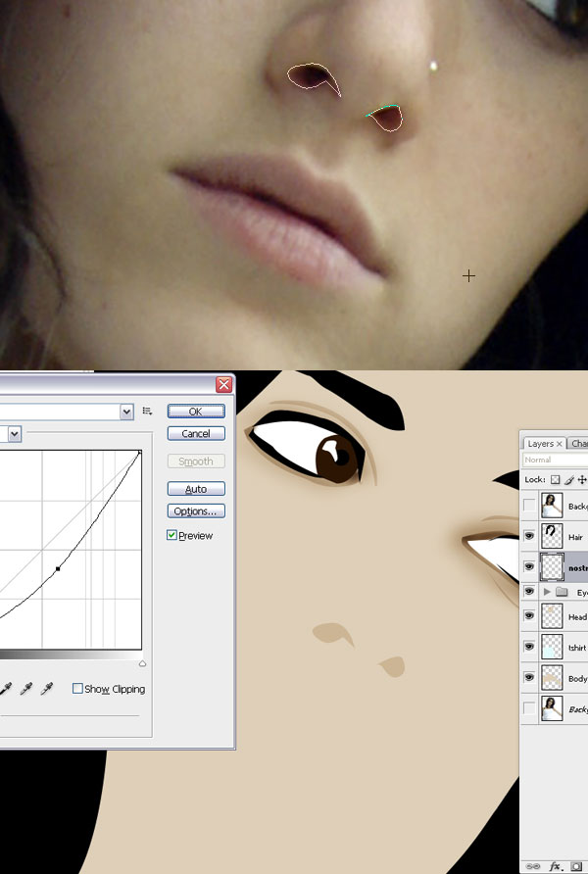Viewport: 588px width, 874px height.
Task: Click OK in the Curves dialog
Action: pos(196,412)
